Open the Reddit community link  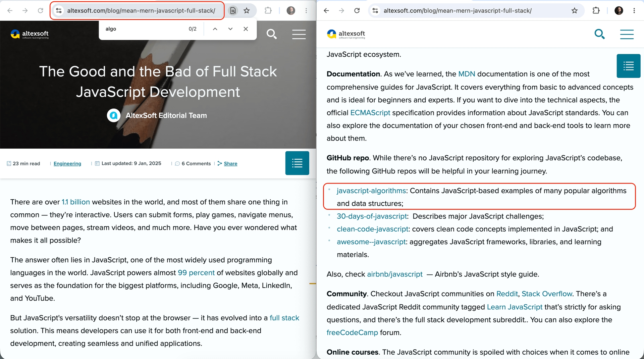507,294
